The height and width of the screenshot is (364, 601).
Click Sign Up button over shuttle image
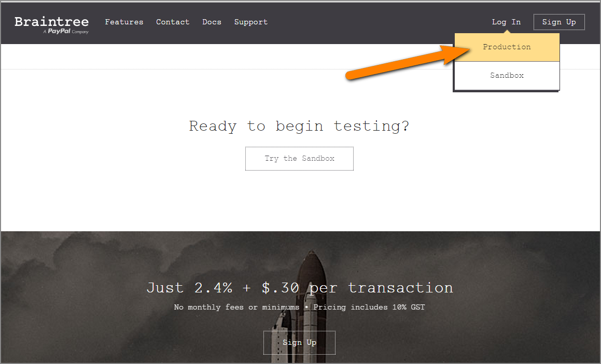(x=299, y=343)
